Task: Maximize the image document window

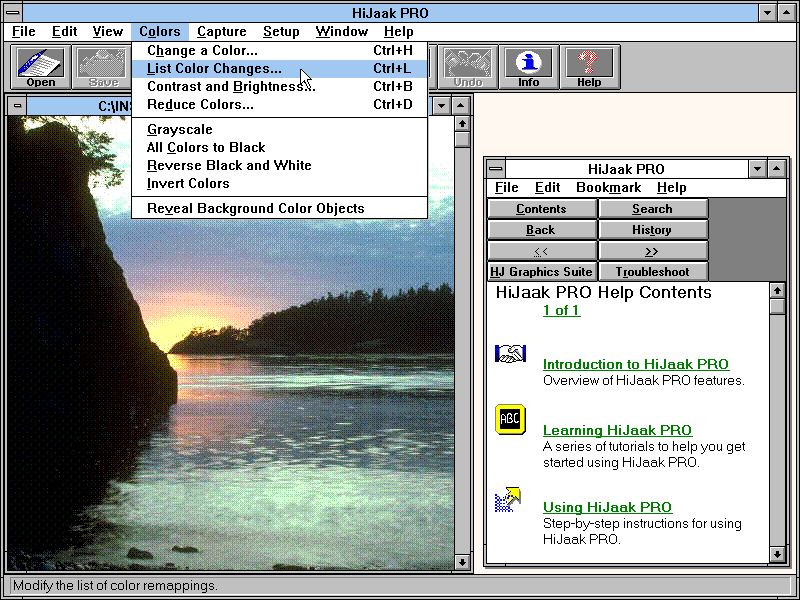Action: tap(461, 106)
